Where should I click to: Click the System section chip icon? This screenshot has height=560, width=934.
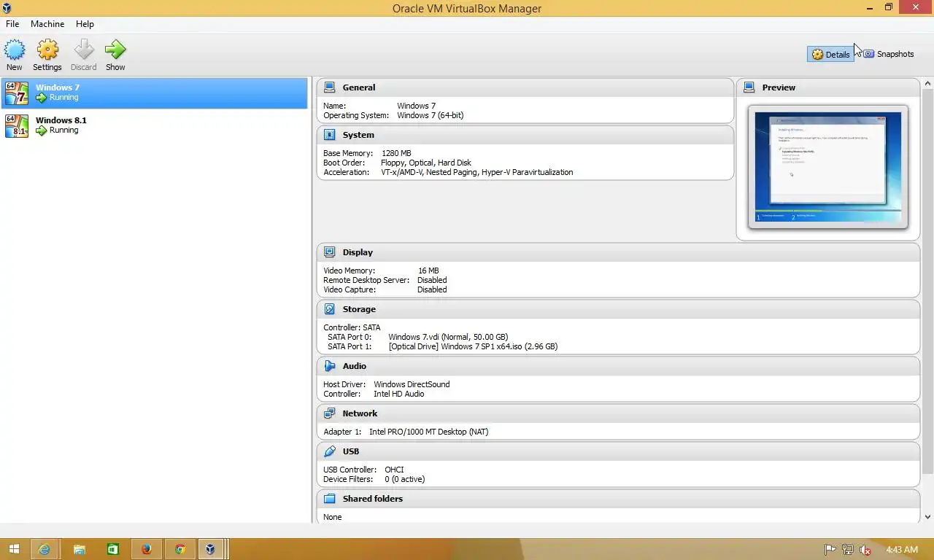(x=330, y=135)
